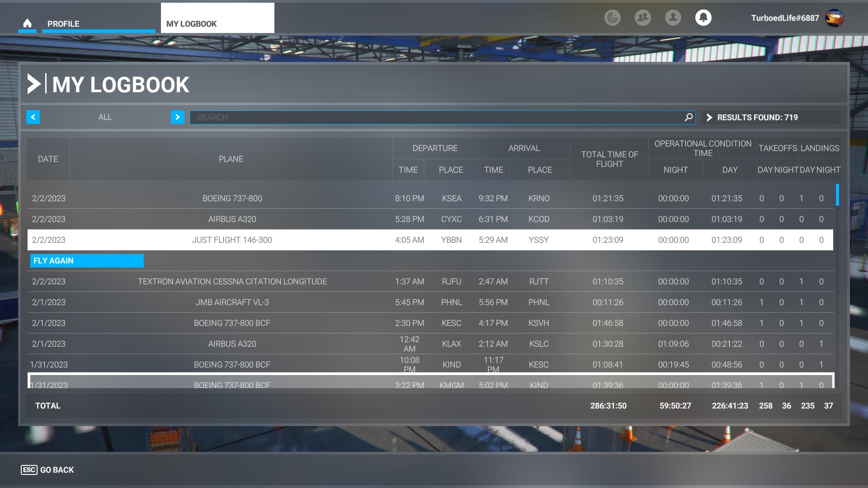The image size is (868, 488).
Task: Switch filter to next category with the right arrow
Action: (x=177, y=117)
